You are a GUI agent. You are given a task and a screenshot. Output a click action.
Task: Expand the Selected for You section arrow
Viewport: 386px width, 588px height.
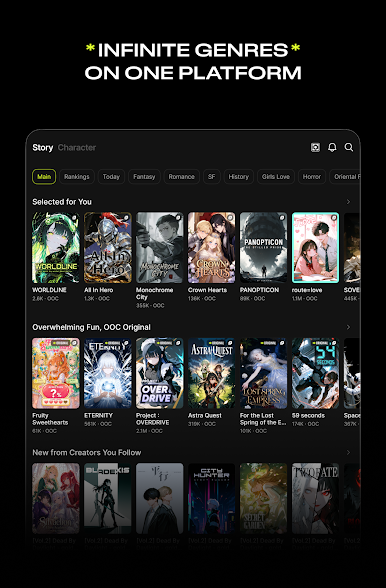click(348, 202)
